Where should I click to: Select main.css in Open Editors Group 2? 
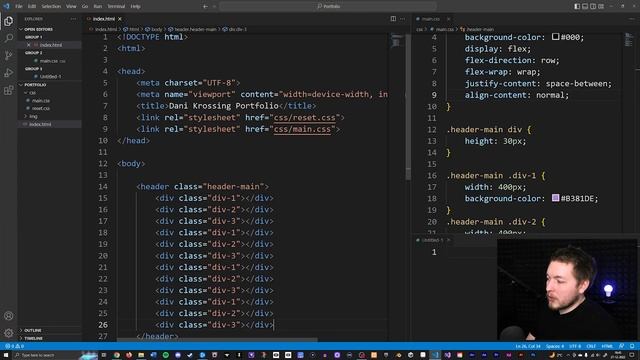coord(49,61)
